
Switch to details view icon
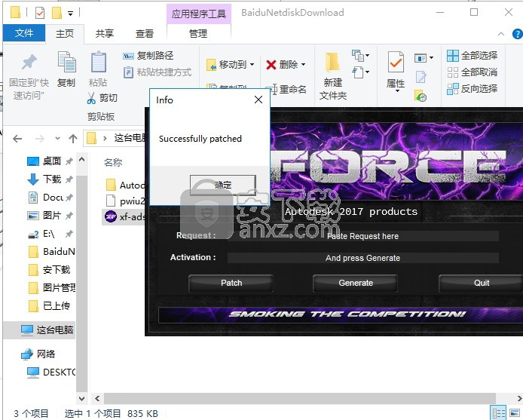click(499, 413)
